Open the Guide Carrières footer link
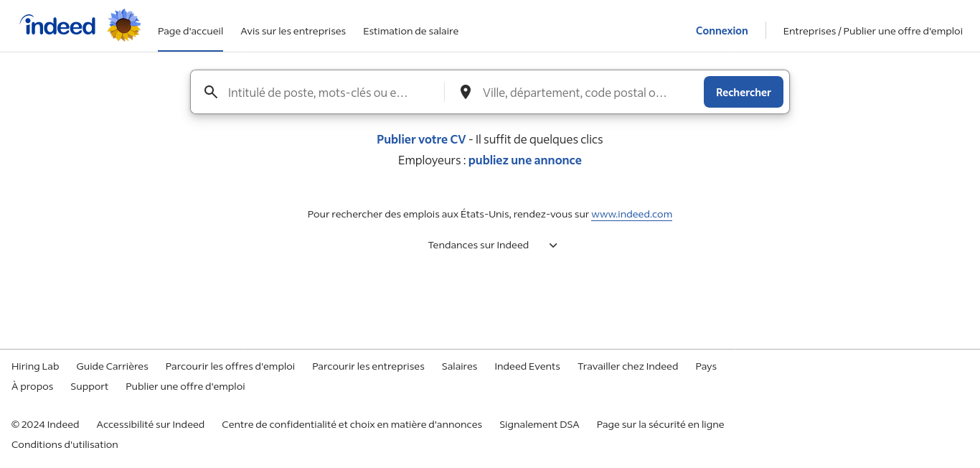Viewport: 980px width, 468px height. 113,366
